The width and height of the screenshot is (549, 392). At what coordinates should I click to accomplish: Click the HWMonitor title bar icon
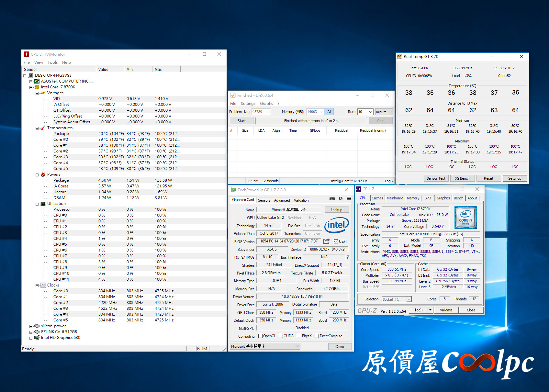(26, 54)
